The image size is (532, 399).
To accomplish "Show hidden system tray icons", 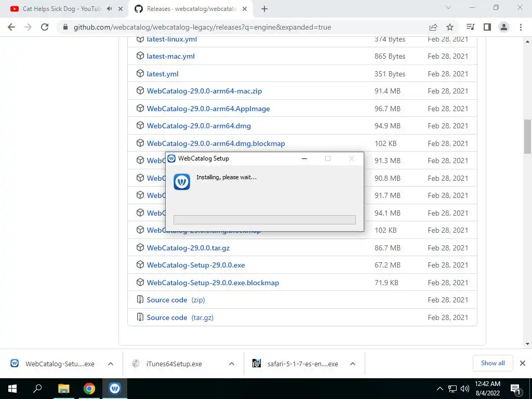I will [x=440, y=389].
